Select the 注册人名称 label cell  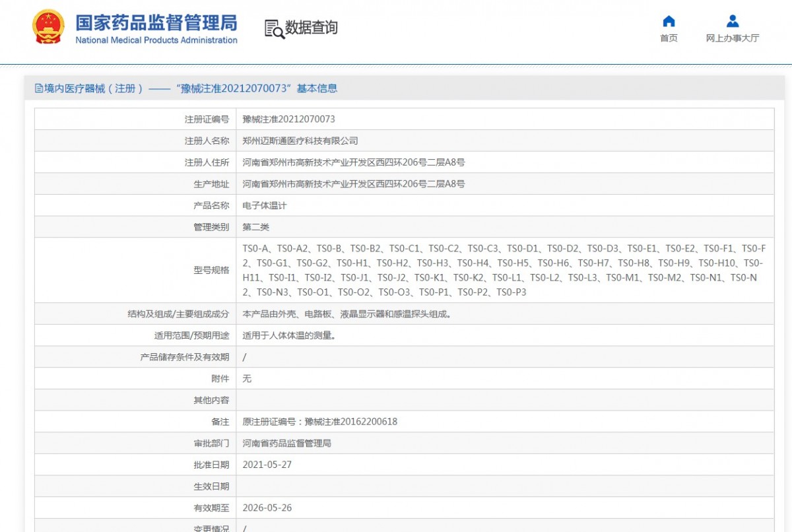(135, 141)
